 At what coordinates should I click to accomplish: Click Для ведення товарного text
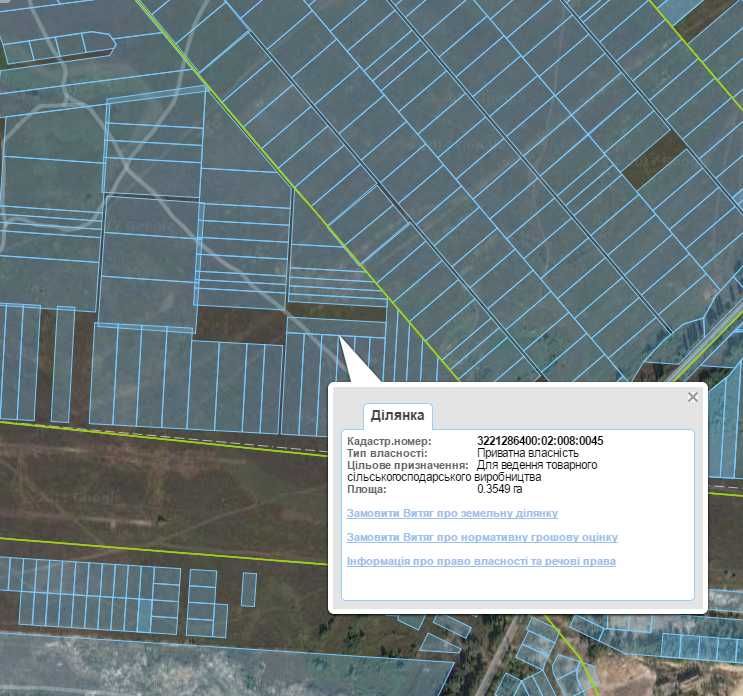[x=537, y=465]
